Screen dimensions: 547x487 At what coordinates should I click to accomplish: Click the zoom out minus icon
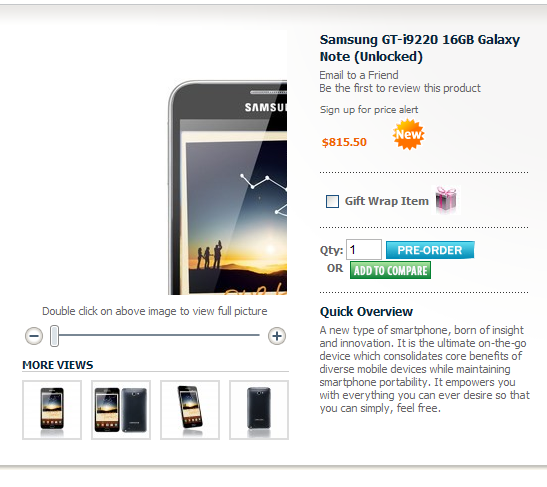(34, 336)
